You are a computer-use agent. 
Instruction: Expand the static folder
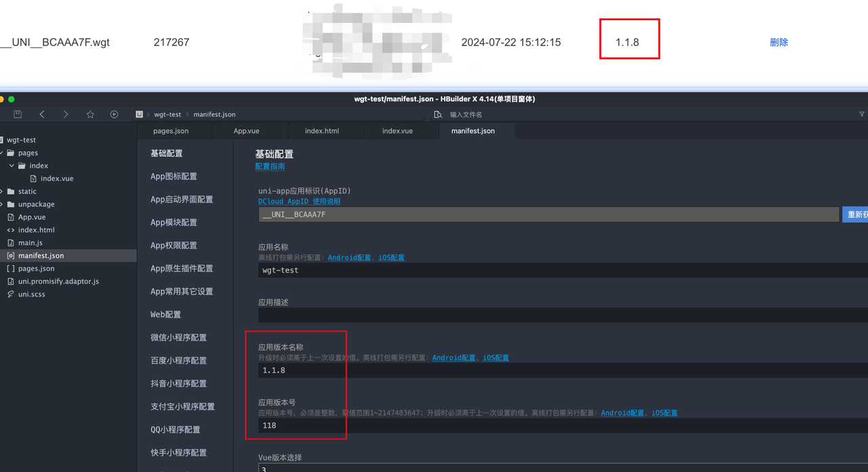pos(3,191)
